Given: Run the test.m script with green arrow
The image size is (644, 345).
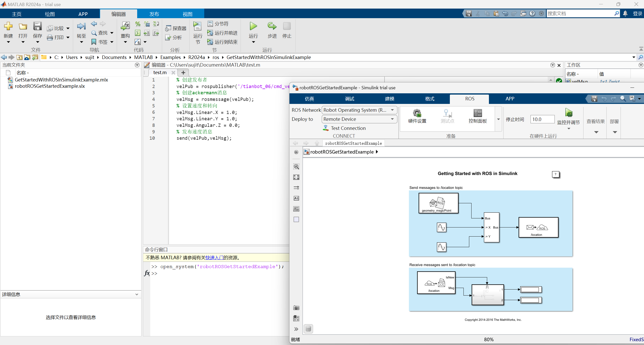Looking at the screenshot, I should point(253,26).
